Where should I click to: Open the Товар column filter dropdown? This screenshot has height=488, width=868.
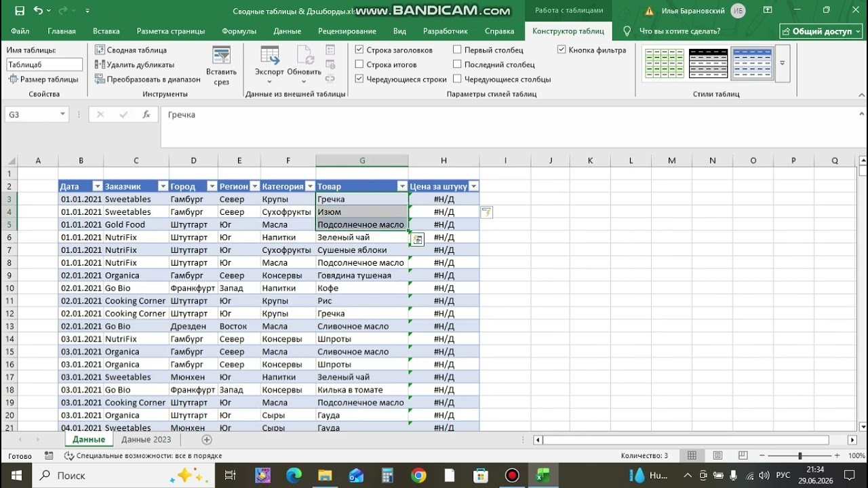(402, 186)
